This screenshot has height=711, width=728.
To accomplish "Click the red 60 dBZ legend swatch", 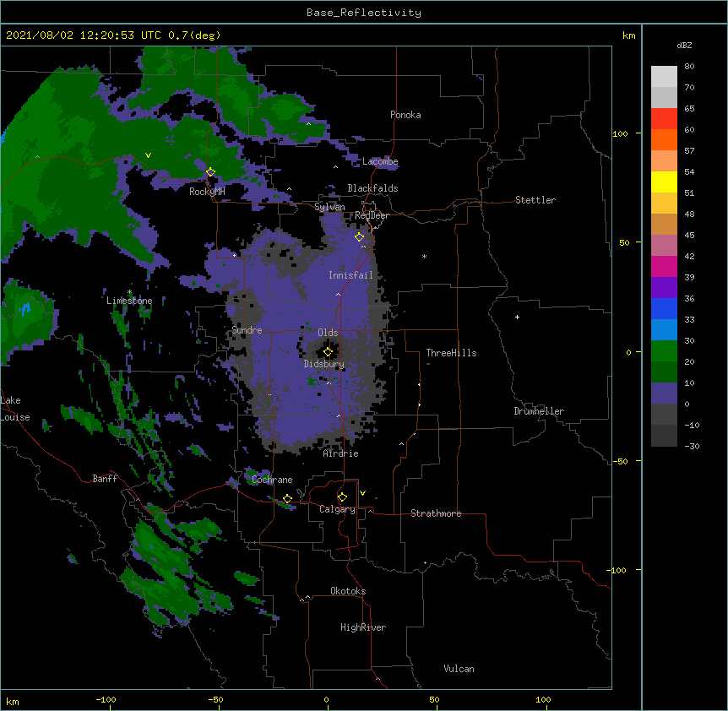I will pyautogui.click(x=664, y=119).
